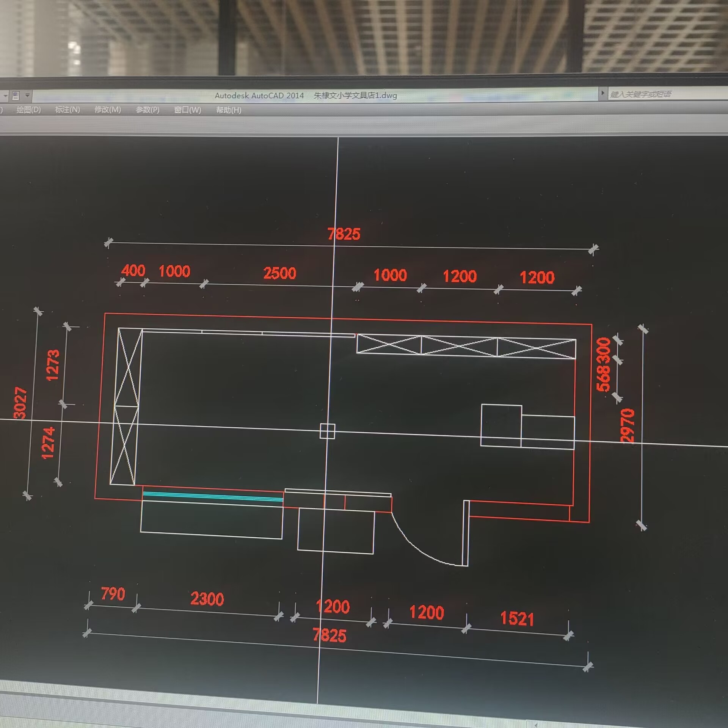This screenshot has height=728, width=728.
Task: Select the cyan line in the bottom wall
Action: tap(212, 497)
